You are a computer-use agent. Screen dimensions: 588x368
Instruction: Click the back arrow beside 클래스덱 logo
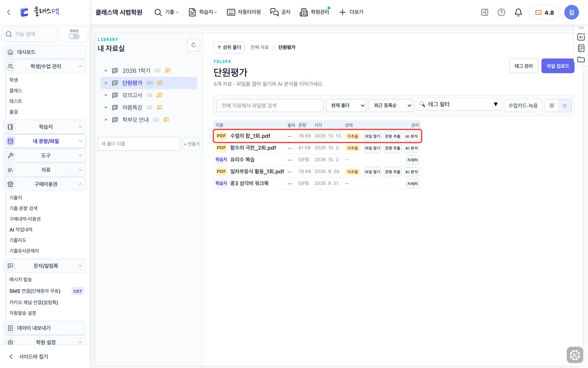click(9, 13)
